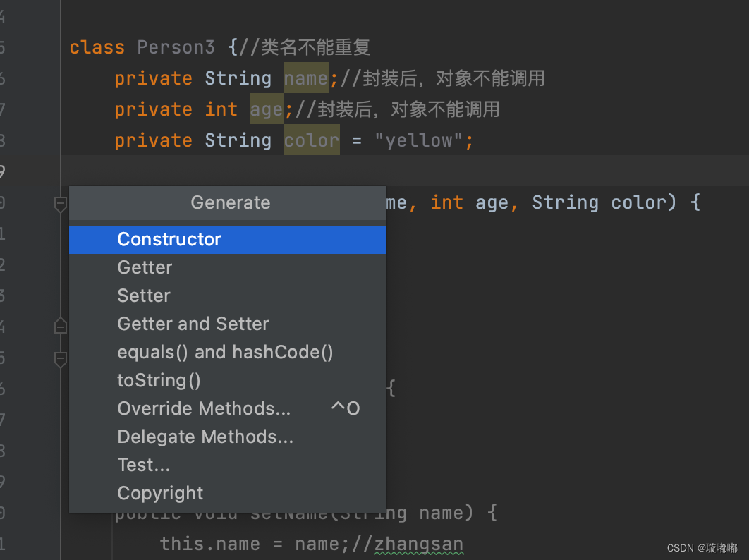Image resolution: width=749 pixels, height=560 pixels.
Task: Select the highlighted name field
Action: pos(305,78)
